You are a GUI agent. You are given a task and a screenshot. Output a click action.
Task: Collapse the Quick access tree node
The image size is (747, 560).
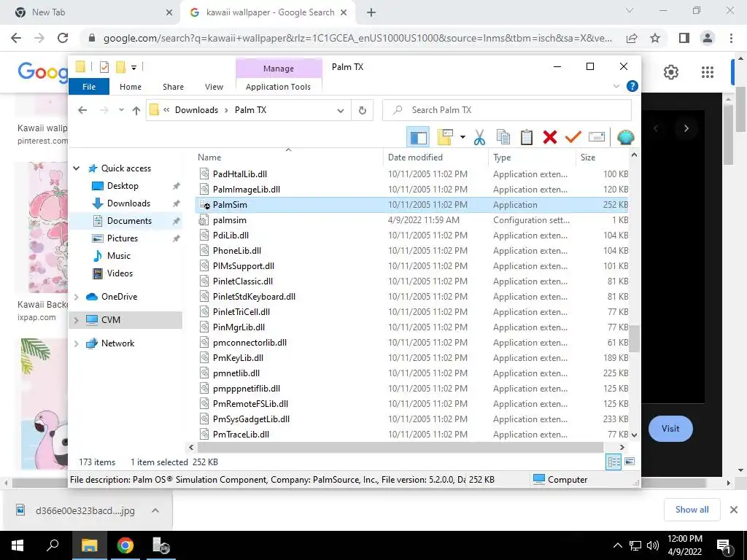click(x=76, y=168)
